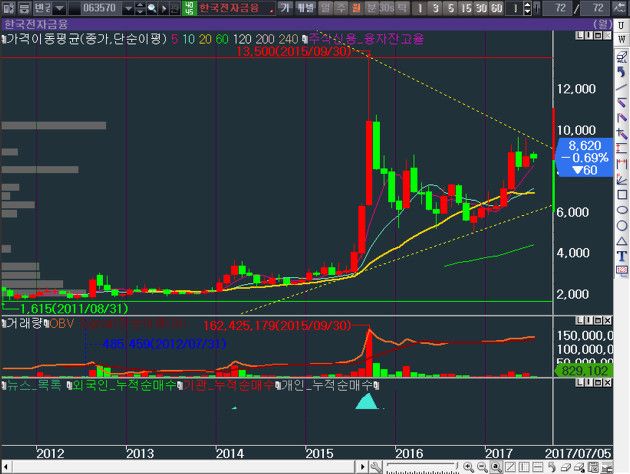Click the horizontal split lines icon at bottom

pyautogui.click(x=538, y=467)
